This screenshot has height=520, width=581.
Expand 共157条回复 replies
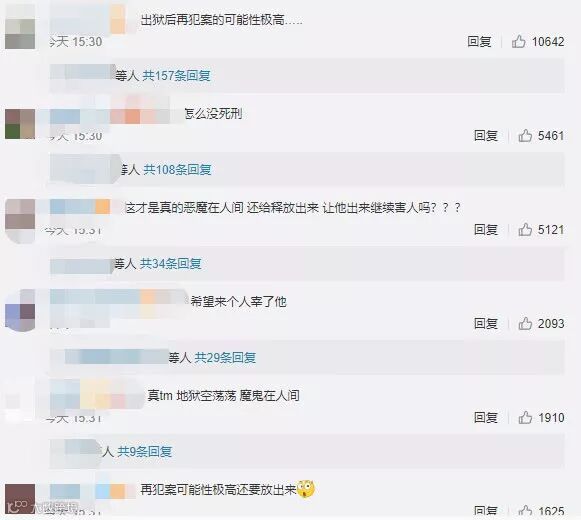(176, 76)
